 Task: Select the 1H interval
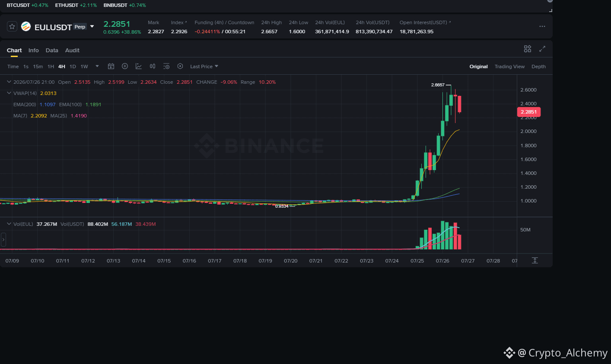(51, 66)
